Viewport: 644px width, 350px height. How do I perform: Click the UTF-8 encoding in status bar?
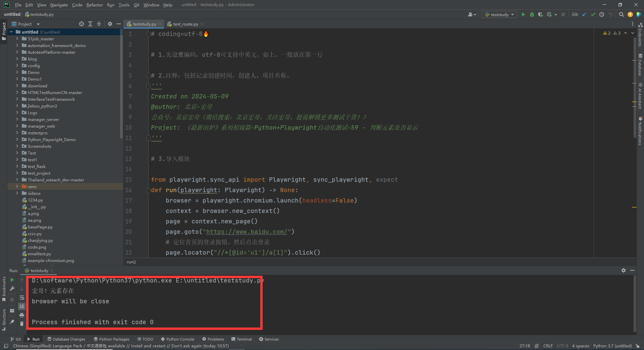[562, 346]
